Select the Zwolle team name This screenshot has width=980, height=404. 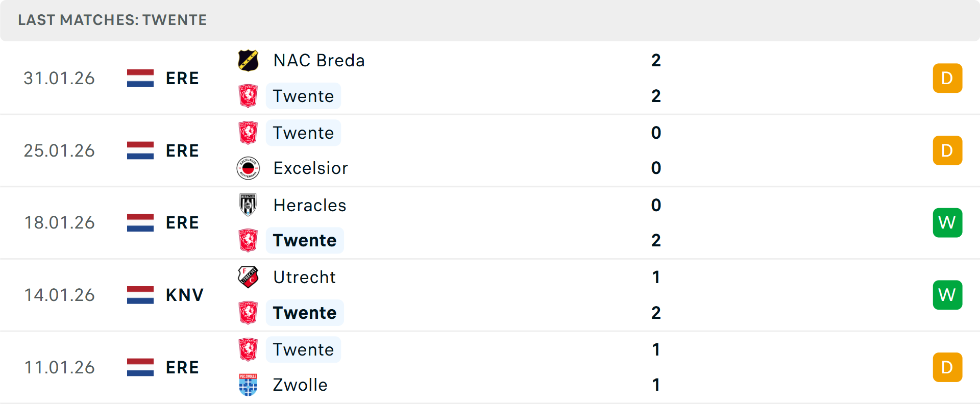click(x=300, y=385)
